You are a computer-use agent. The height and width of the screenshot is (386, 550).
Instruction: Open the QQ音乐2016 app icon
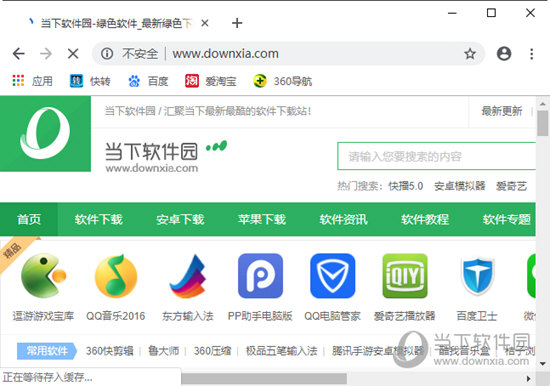(x=116, y=276)
